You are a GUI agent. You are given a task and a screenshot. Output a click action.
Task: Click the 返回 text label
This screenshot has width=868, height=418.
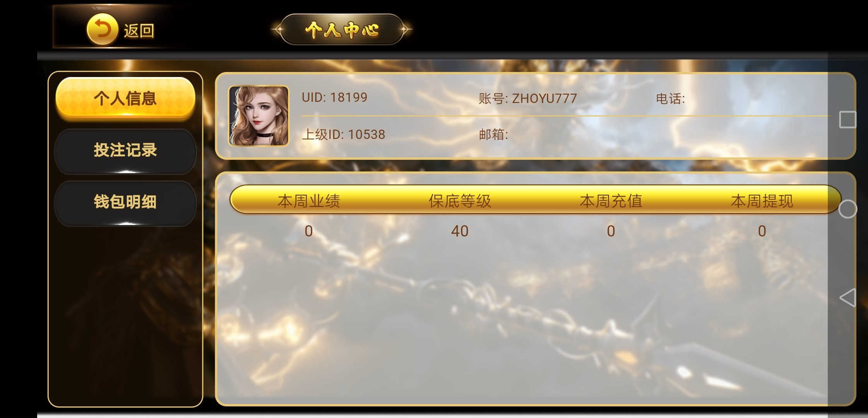(x=139, y=31)
